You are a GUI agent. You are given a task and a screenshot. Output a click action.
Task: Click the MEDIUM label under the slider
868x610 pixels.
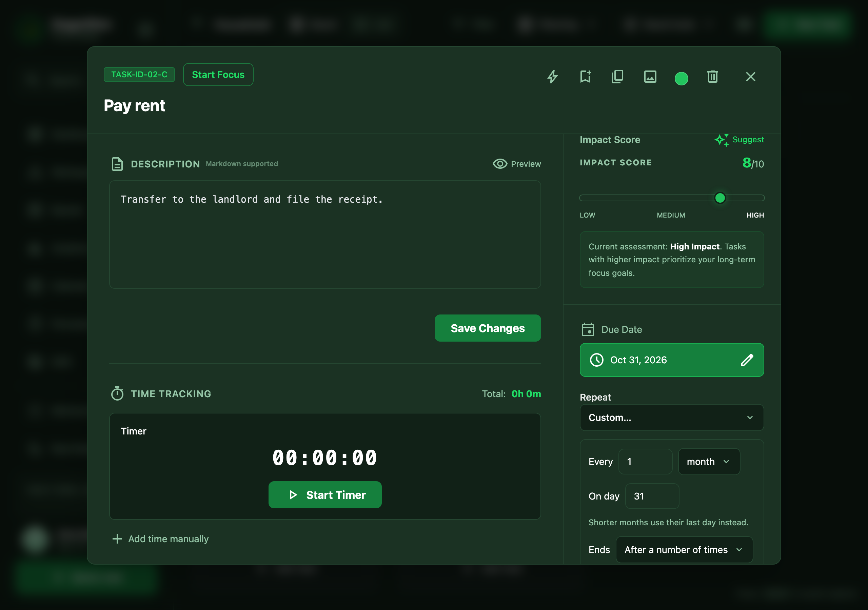tap(671, 215)
